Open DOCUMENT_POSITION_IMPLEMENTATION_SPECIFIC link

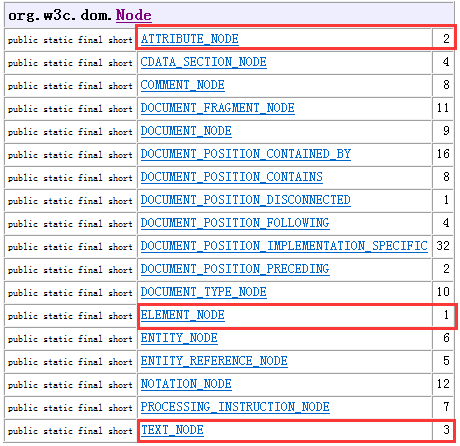[x=284, y=246]
